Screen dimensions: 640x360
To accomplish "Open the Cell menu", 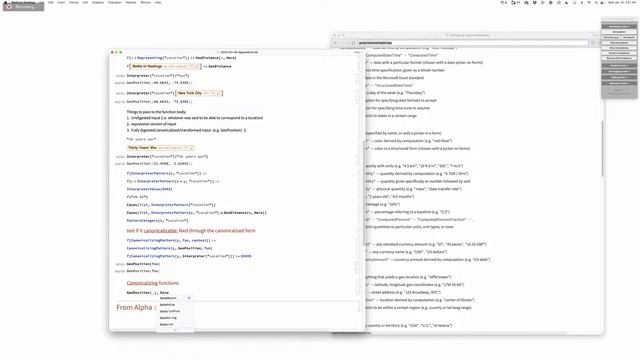I will tap(85, 2).
